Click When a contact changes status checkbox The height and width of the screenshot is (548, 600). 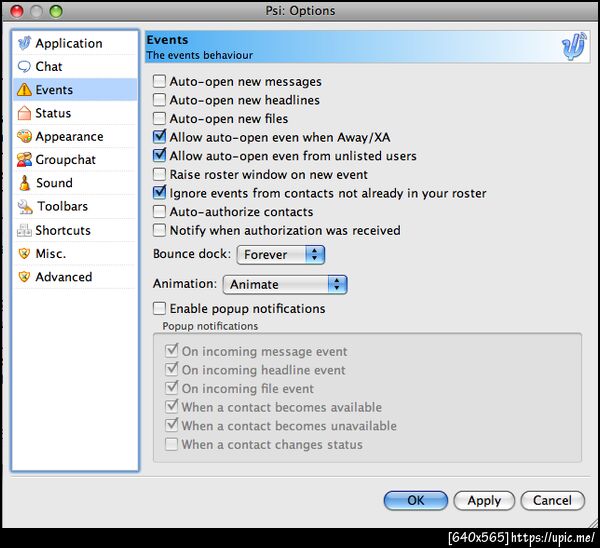[x=171, y=444]
